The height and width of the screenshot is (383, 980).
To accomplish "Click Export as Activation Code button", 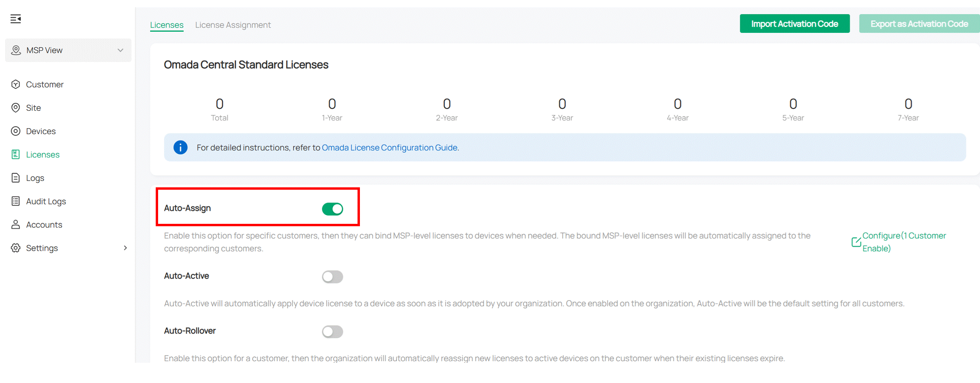I will click(919, 24).
